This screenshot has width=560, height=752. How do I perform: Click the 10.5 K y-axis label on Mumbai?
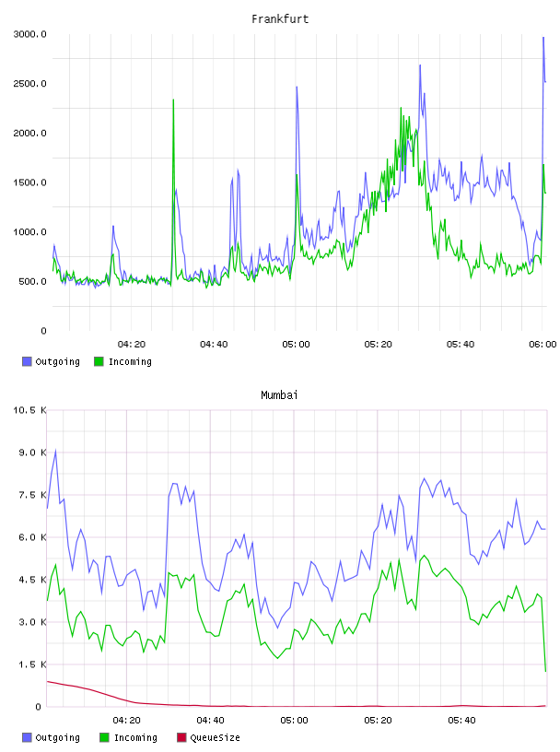29,410
